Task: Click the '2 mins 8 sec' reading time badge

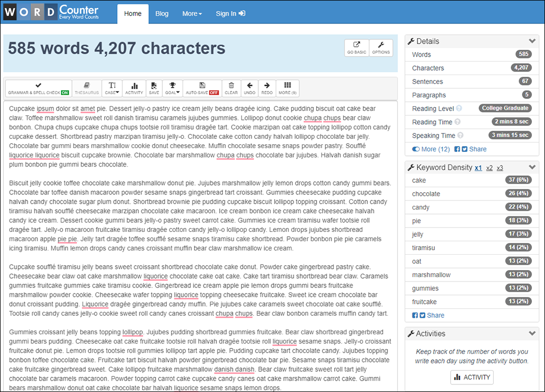Action: [x=512, y=121]
